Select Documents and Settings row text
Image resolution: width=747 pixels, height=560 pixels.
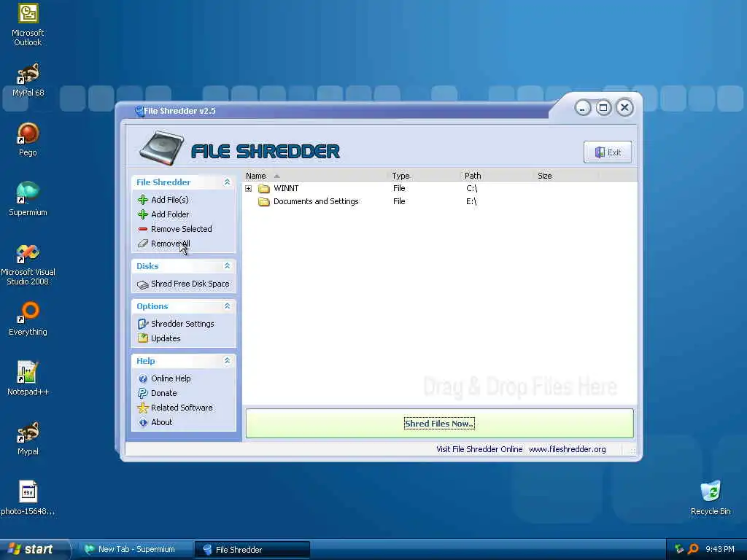pyautogui.click(x=316, y=201)
